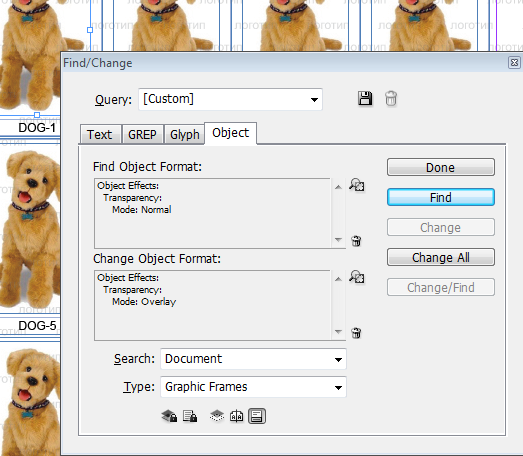Image resolution: width=523 pixels, height=456 pixels.
Task: Toggle Include Master Pages option
Action: (236, 416)
